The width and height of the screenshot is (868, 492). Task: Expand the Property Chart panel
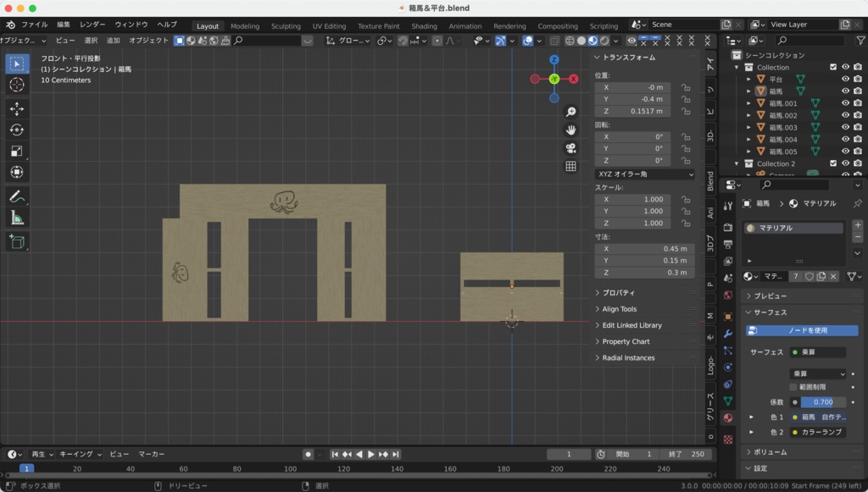tap(626, 341)
